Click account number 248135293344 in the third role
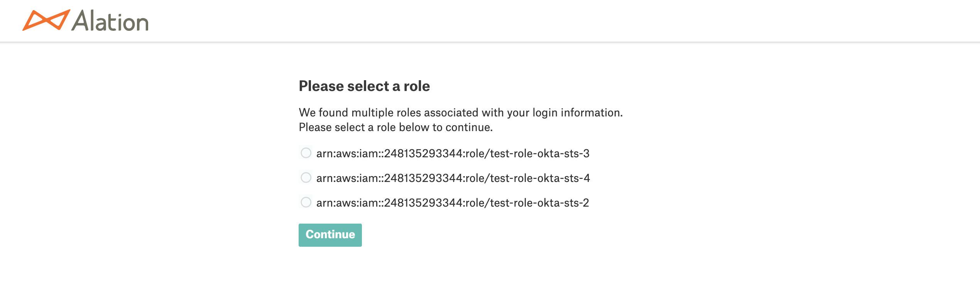 [423, 203]
